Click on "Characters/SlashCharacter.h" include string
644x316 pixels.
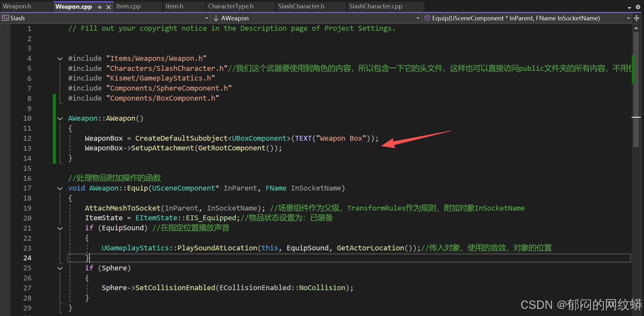coord(167,69)
